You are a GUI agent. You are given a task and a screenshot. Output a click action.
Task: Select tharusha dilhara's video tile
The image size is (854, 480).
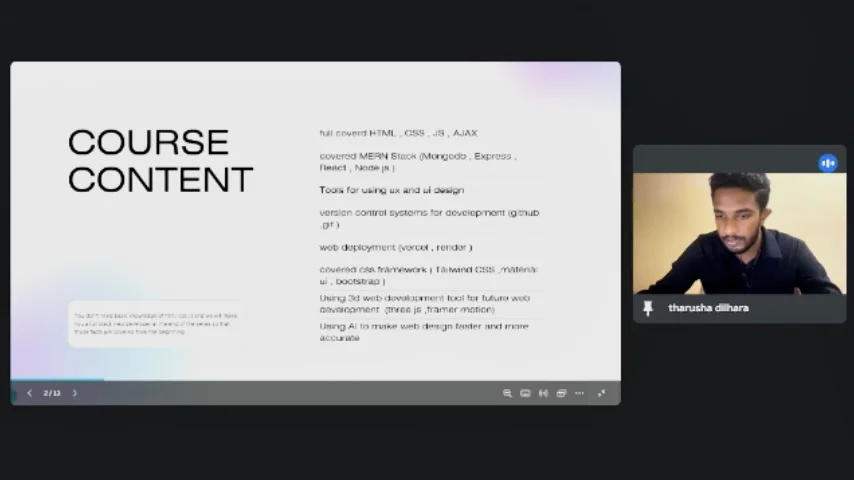740,234
